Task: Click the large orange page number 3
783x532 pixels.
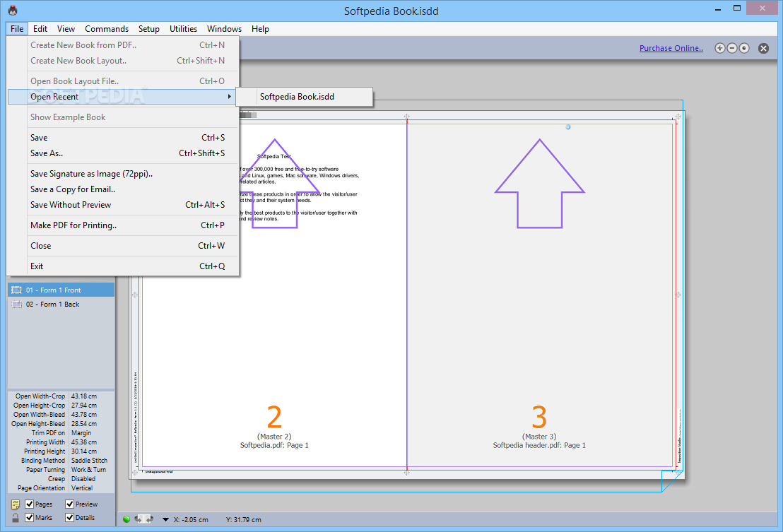Action: tap(538, 418)
